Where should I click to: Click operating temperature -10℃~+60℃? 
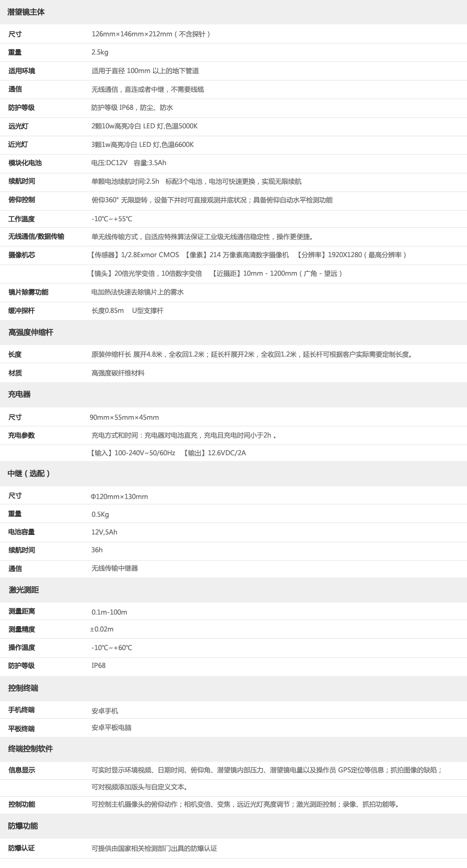(112, 648)
